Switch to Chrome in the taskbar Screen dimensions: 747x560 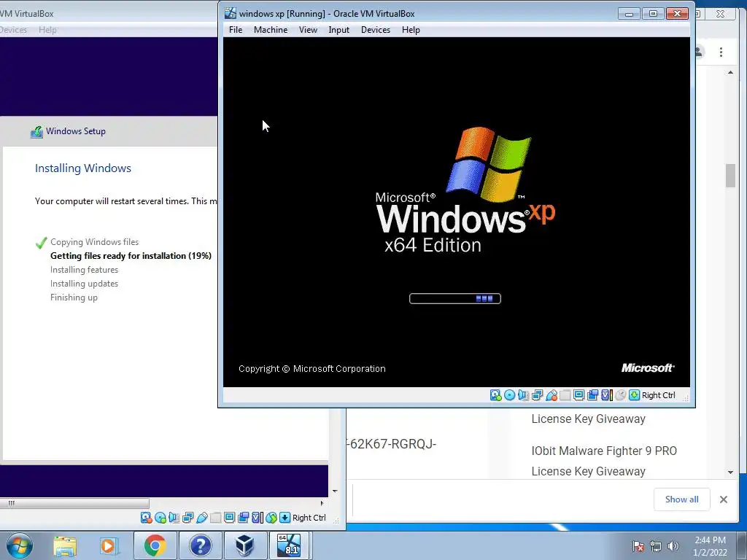(x=155, y=545)
